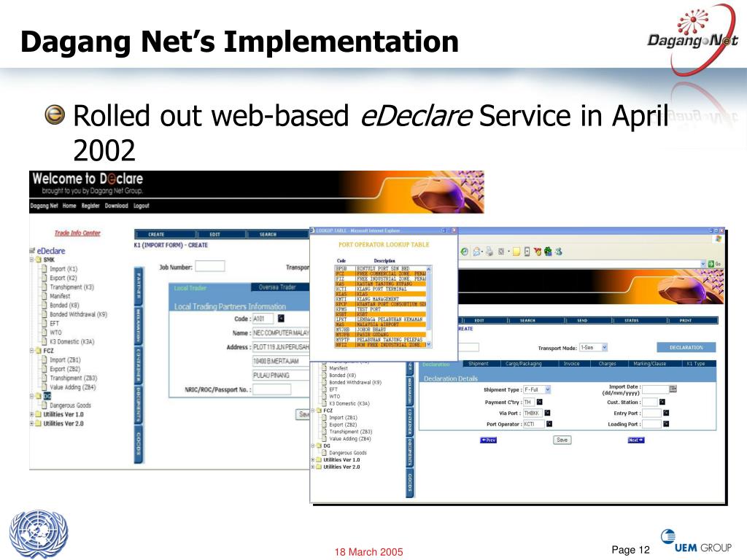This screenshot has width=747, height=560.
Task: Select Bonded Withdrawal (K9) in the left tree
Action: pyautogui.click(x=78, y=314)
